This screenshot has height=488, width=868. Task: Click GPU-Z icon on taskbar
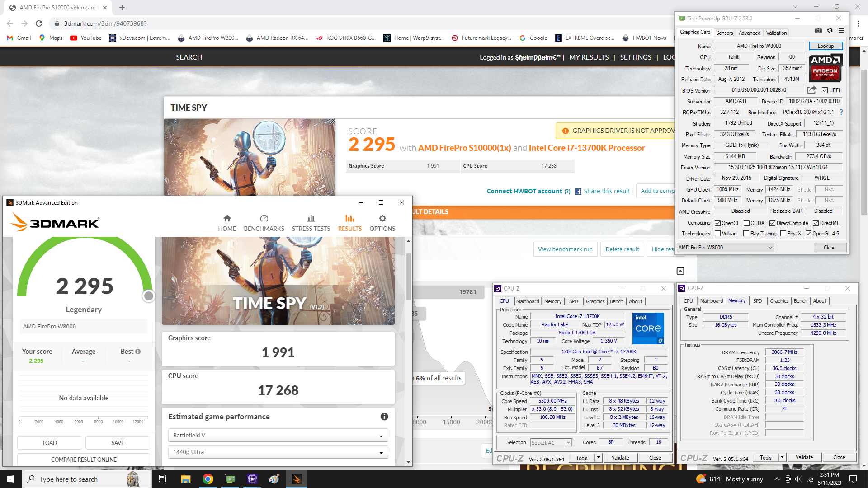point(230,479)
